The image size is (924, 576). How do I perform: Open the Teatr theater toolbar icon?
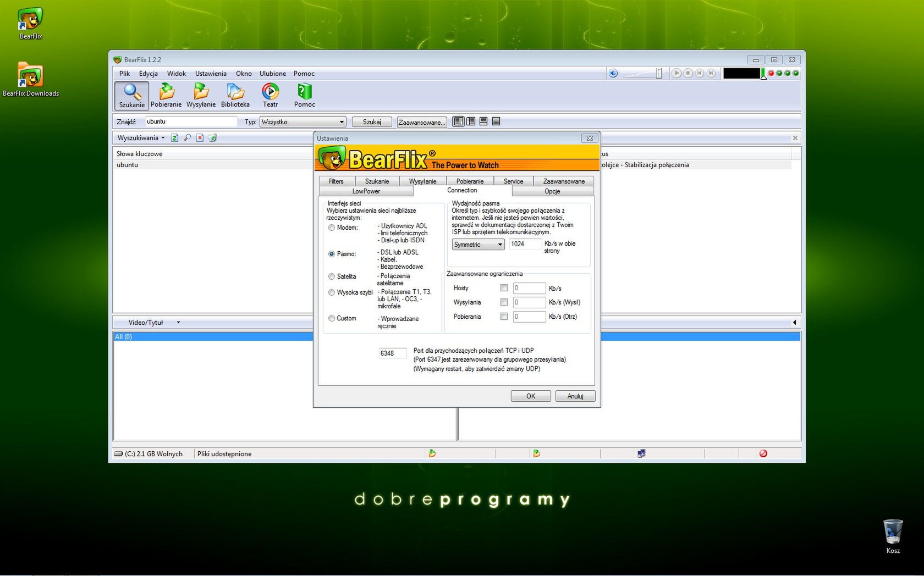click(x=270, y=96)
